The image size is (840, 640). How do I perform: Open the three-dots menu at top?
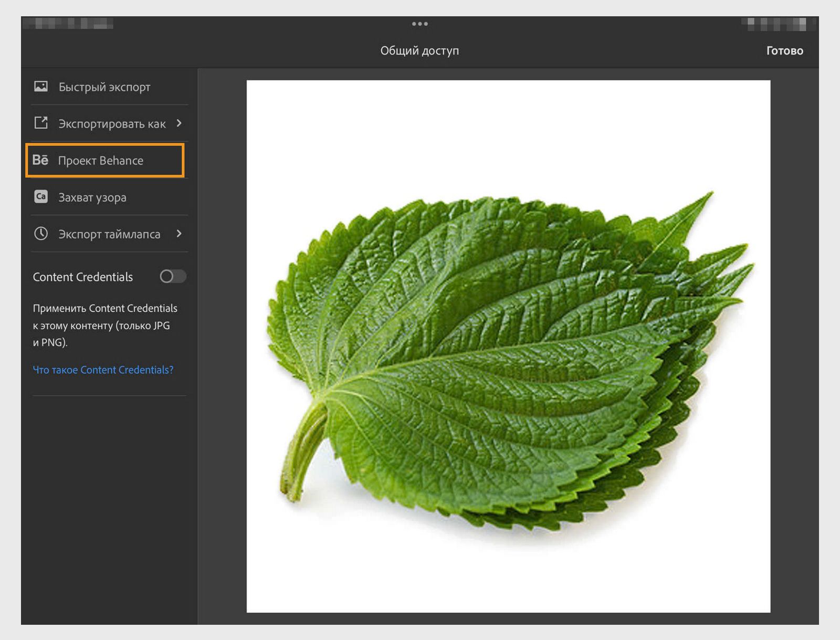point(419,24)
